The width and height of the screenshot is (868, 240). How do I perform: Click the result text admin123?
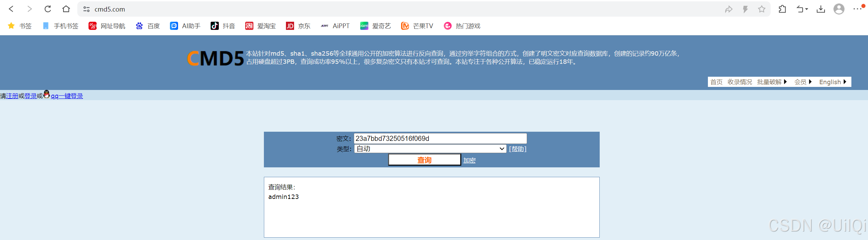(283, 197)
